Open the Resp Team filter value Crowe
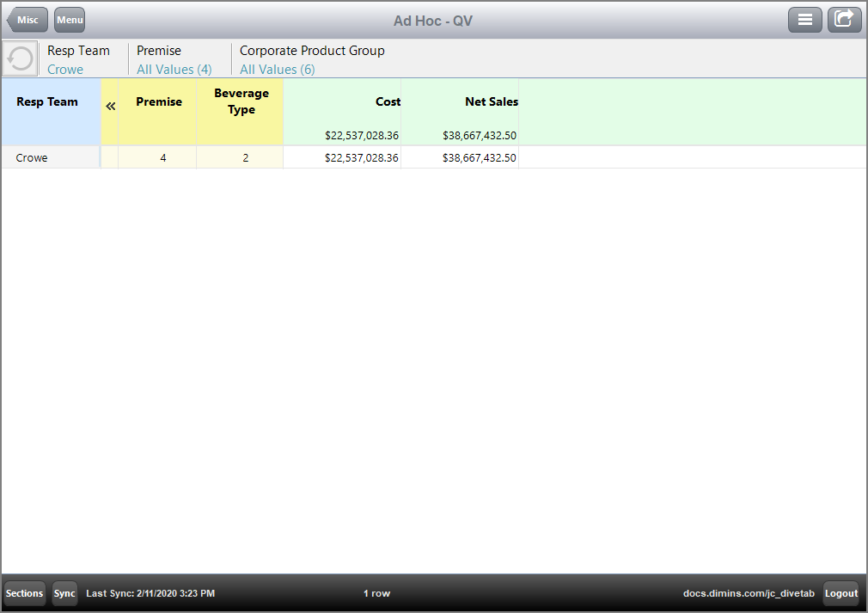The height and width of the screenshot is (613, 868). 65,70
